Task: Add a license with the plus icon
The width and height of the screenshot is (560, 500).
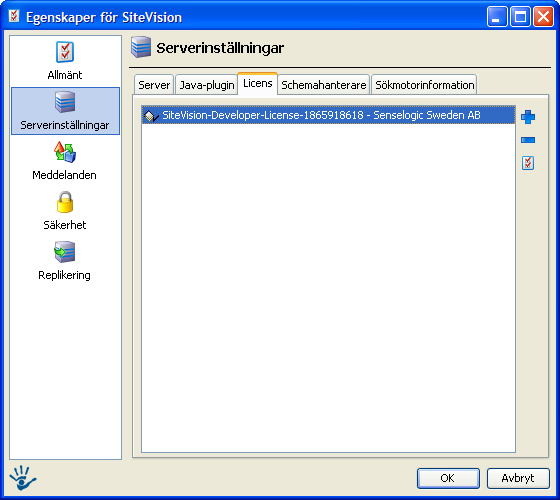Action: [528, 117]
